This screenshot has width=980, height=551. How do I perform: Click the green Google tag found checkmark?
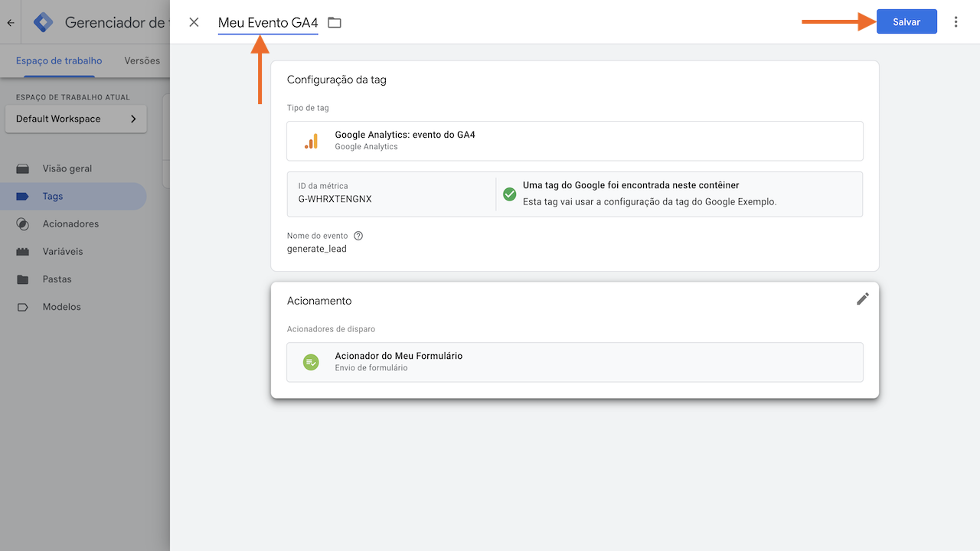tap(509, 194)
